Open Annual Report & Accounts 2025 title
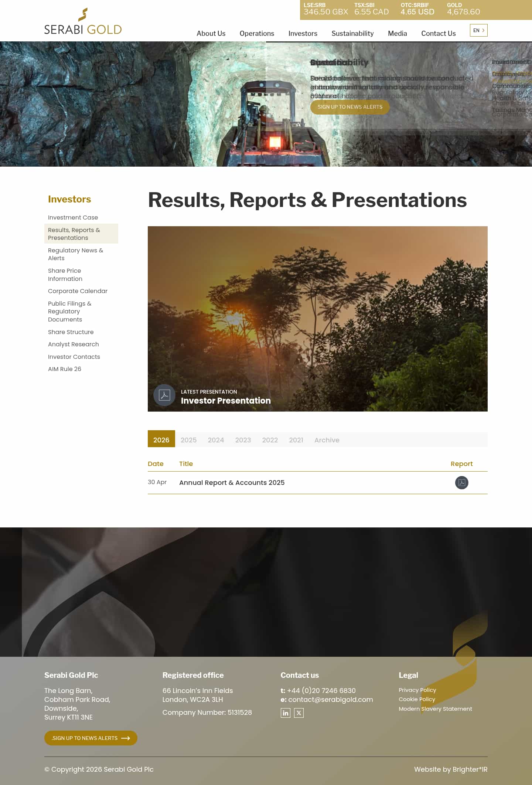The image size is (532, 785). [x=232, y=483]
